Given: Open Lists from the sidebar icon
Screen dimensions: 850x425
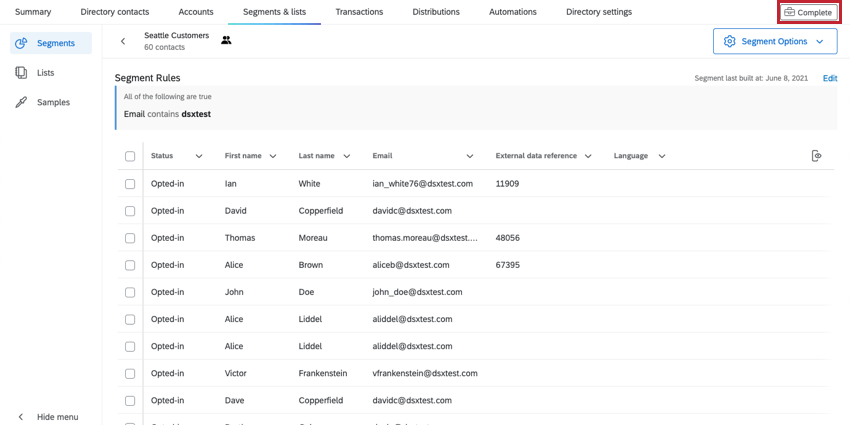Looking at the screenshot, I should (21, 73).
